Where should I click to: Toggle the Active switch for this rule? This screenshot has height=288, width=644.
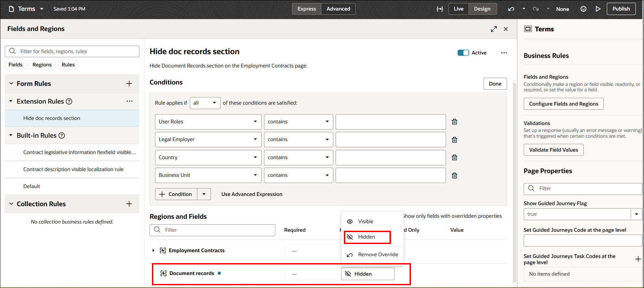[x=463, y=53]
